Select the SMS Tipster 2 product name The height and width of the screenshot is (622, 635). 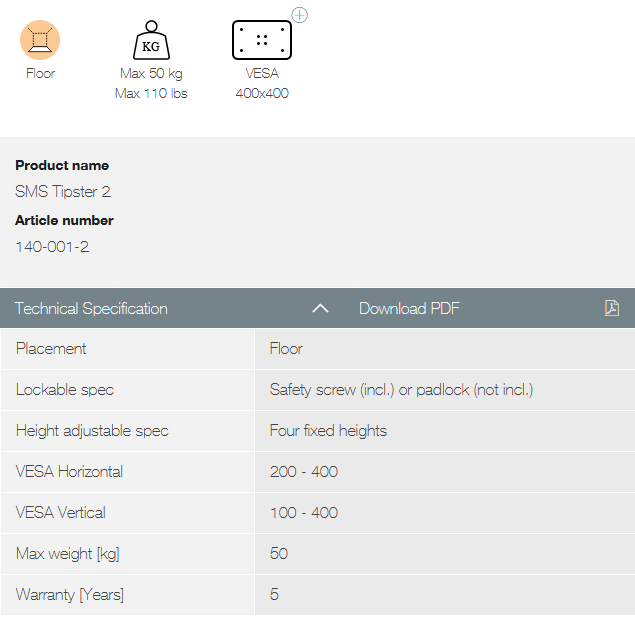pos(63,191)
